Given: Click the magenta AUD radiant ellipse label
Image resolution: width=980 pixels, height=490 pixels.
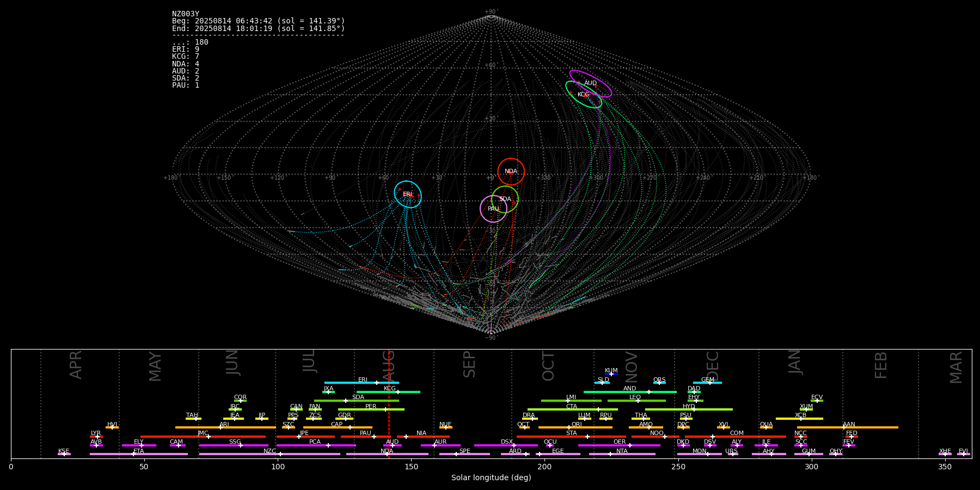Looking at the screenshot, I should tap(590, 83).
